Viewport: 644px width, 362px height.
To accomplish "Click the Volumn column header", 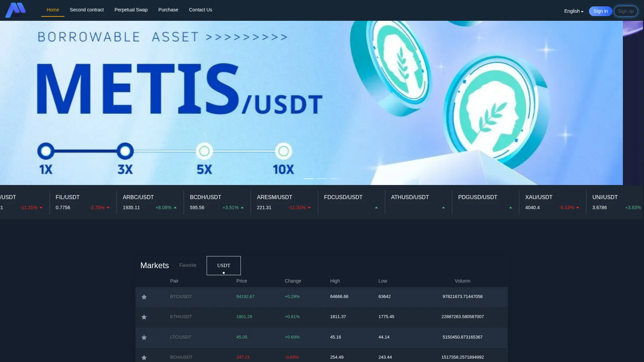I will coord(463,281).
